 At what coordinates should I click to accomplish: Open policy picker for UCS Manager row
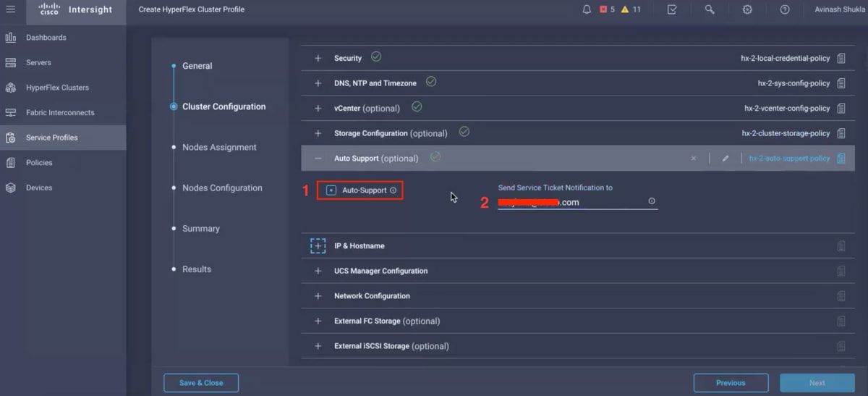[x=841, y=271]
